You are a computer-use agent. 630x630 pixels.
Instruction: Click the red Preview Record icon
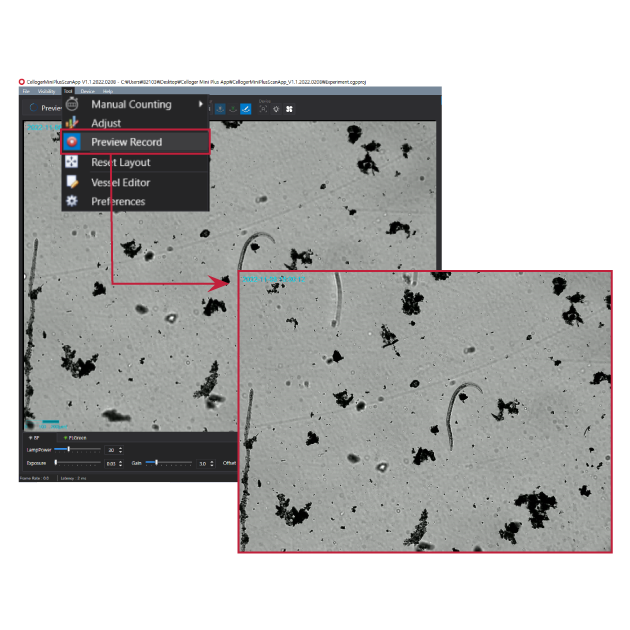click(x=72, y=142)
